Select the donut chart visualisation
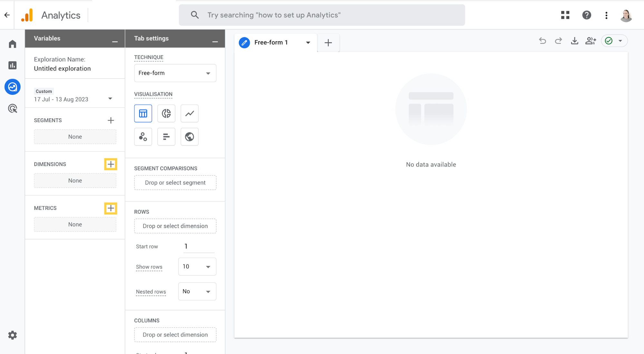The height and width of the screenshot is (354, 644). click(166, 113)
